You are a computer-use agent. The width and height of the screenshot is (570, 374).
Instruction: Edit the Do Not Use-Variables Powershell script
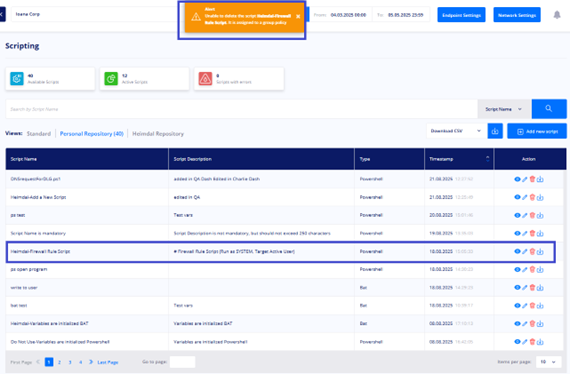pos(525,342)
